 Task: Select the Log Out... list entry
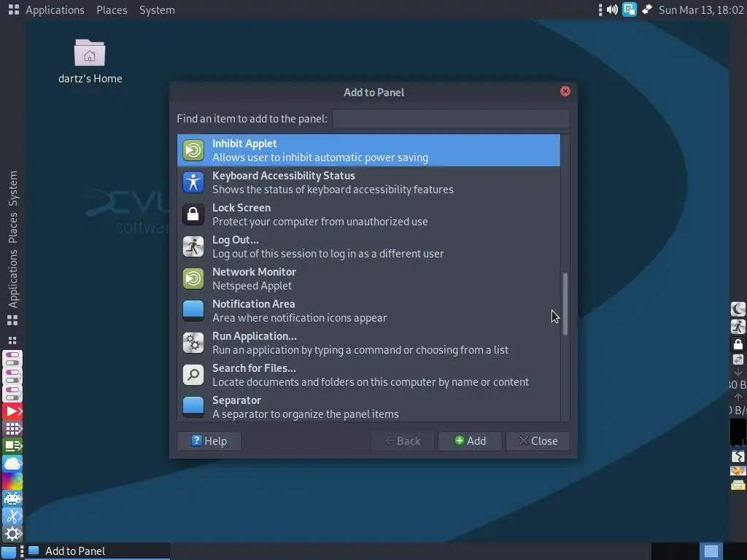pyautogui.click(x=368, y=246)
